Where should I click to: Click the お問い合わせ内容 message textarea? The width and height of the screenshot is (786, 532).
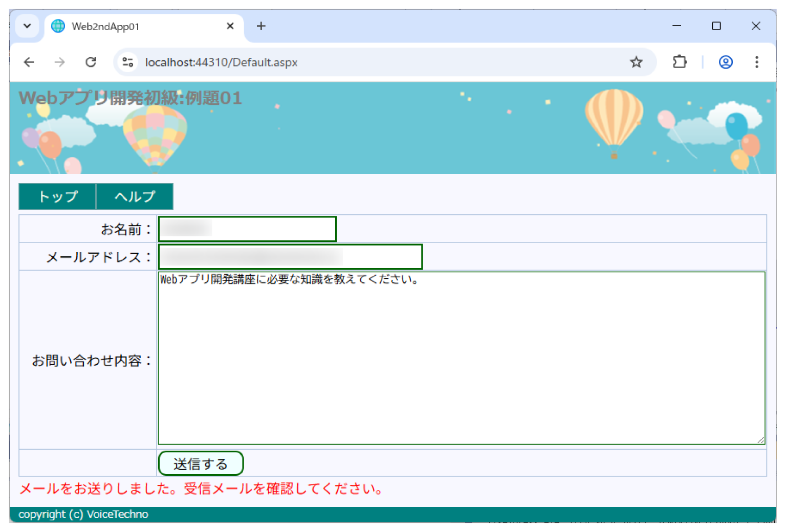pos(461,358)
